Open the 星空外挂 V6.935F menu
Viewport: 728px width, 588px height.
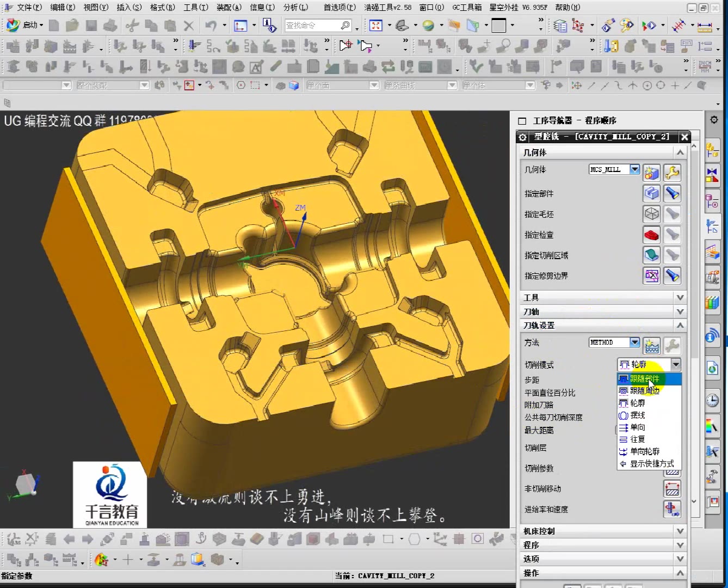coord(519,8)
